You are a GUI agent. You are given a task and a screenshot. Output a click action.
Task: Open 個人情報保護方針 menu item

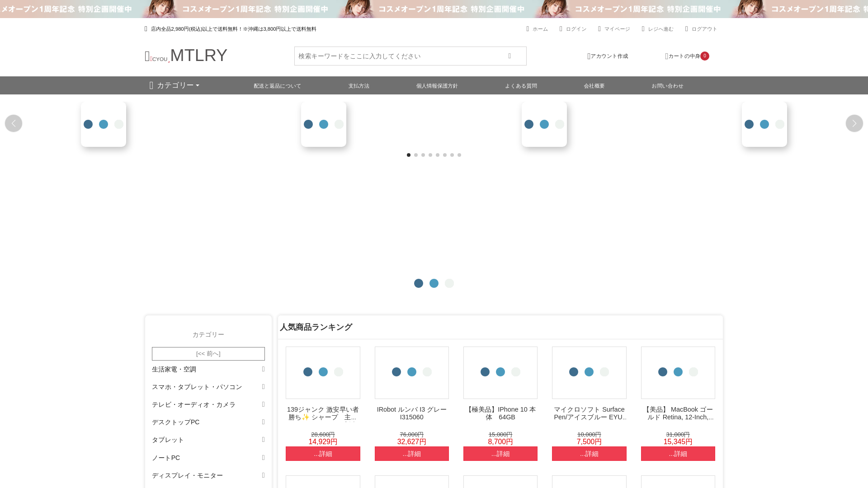(437, 86)
